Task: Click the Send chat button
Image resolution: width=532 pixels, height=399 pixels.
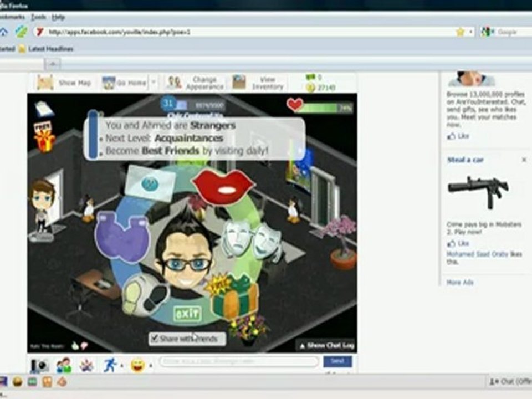Action: 337,361
